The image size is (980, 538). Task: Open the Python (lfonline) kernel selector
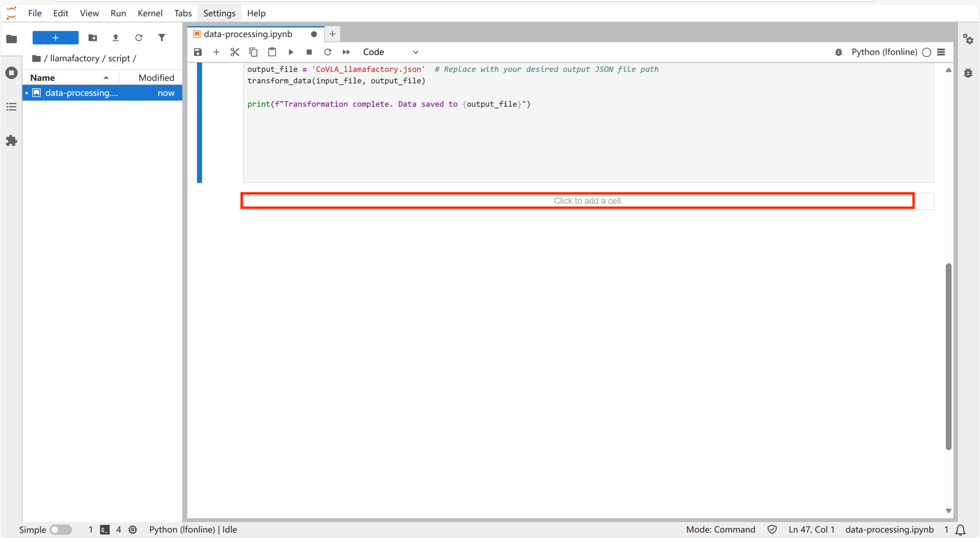click(884, 52)
